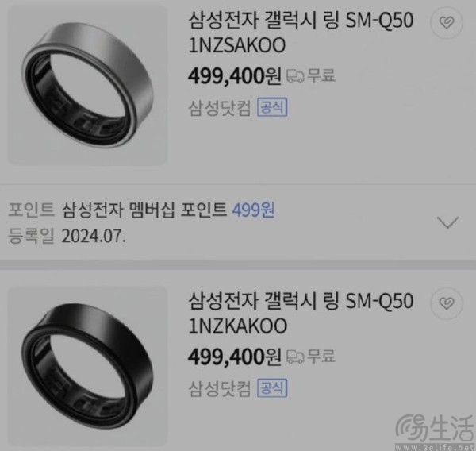Click the 공식 badge on first listing
This screenshot has height=451, width=476.
point(272,107)
